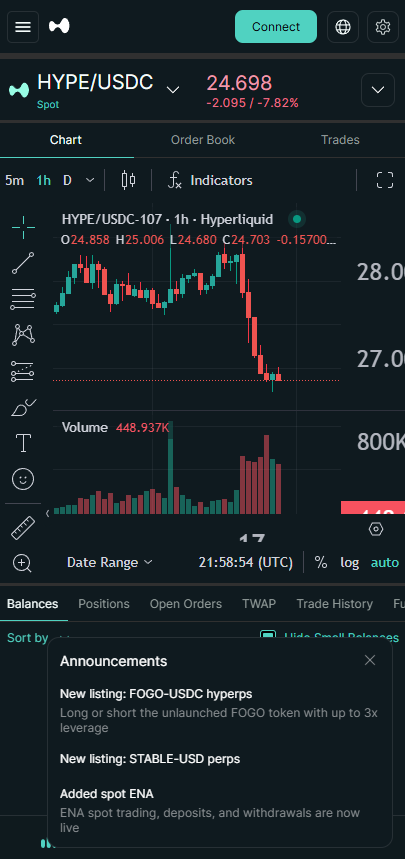
Task: Close the Announcements popup
Action: click(x=370, y=660)
